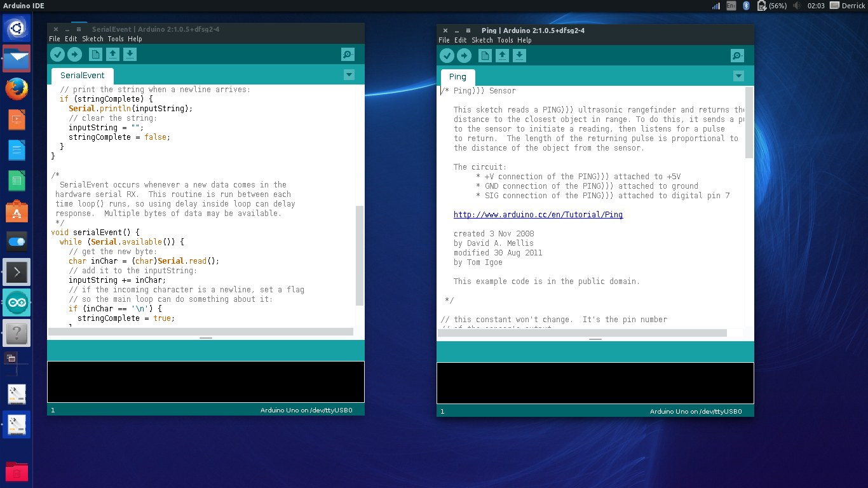
Task: Open trash at bottom of dock
Action: pos(17,471)
